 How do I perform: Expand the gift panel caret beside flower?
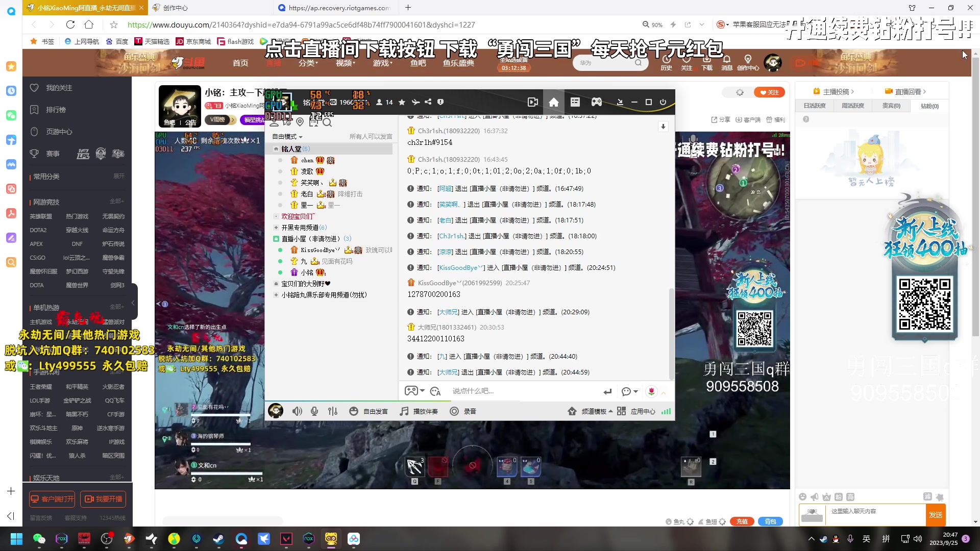664,392
